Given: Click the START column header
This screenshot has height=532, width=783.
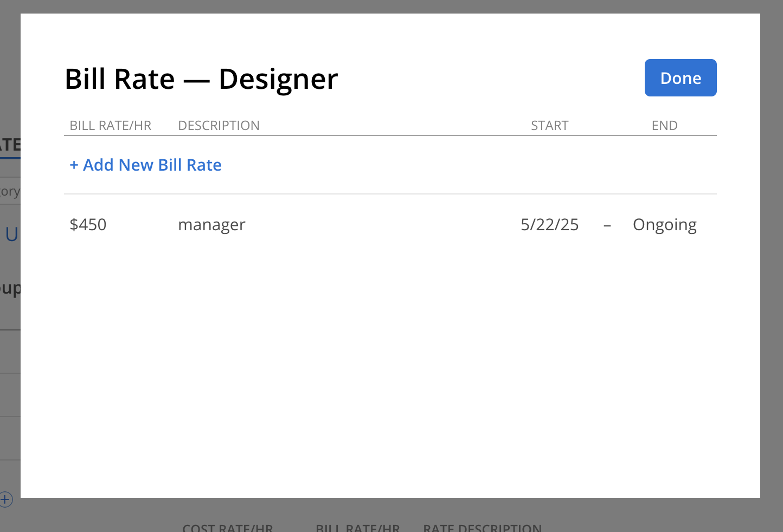Looking at the screenshot, I should point(549,126).
